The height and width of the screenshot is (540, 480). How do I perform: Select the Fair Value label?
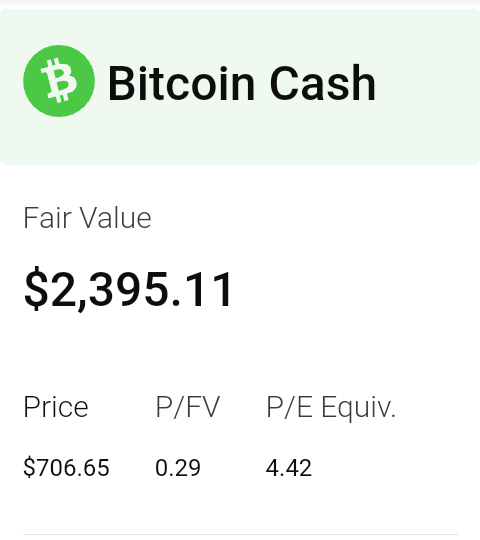point(87,218)
